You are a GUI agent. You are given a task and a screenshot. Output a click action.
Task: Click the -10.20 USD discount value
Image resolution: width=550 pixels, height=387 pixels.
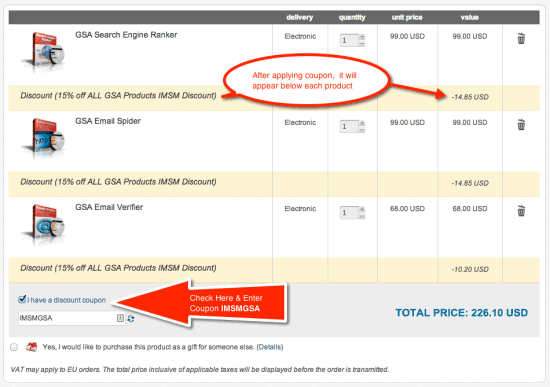(470, 269)
